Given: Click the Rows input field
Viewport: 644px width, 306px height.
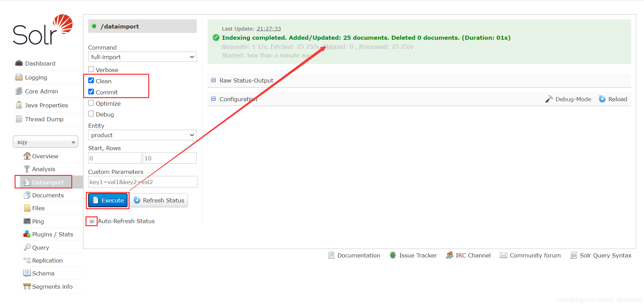Looking at the screenshot, I should (170, 158).
